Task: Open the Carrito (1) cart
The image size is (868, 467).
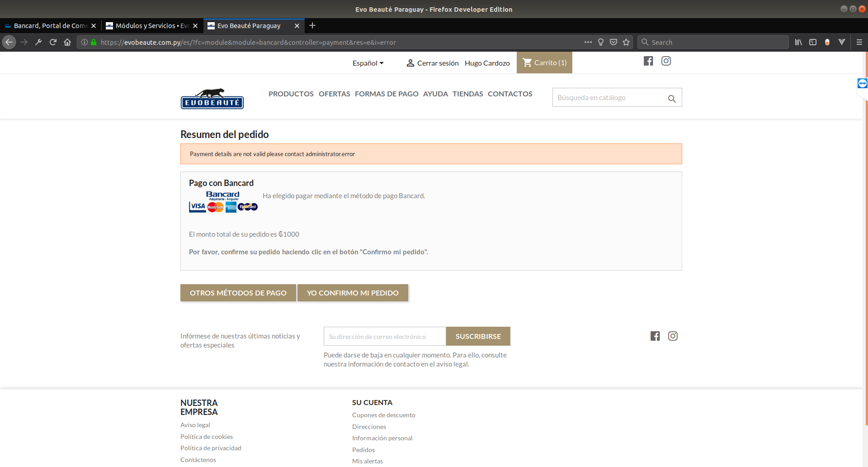Action: pyautogui.click(x=545, y=62)
